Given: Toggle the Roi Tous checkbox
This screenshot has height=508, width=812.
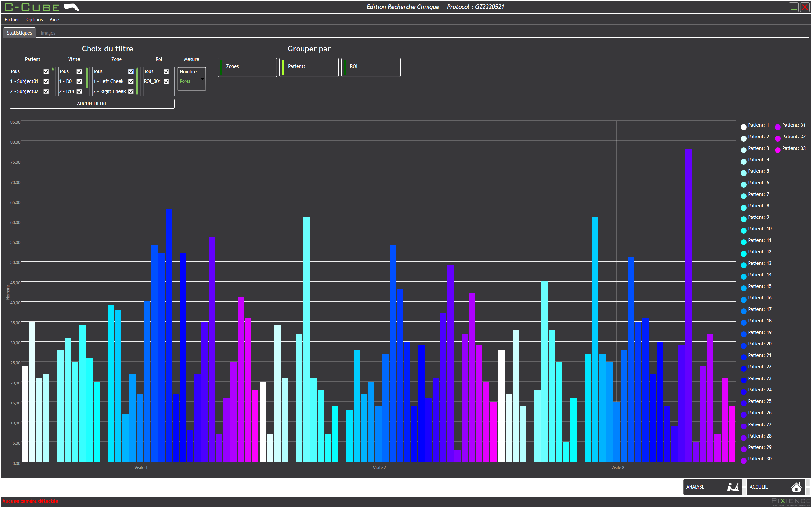Looking at the screenshot, I should [167, 71].
